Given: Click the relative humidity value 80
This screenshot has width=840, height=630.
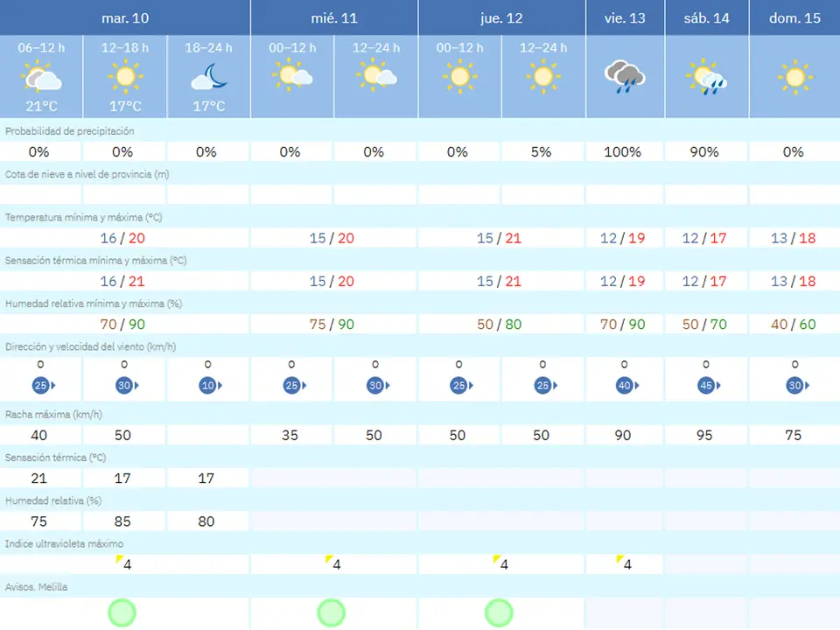Looking at the screenshot, I should (x=206, y=521).
